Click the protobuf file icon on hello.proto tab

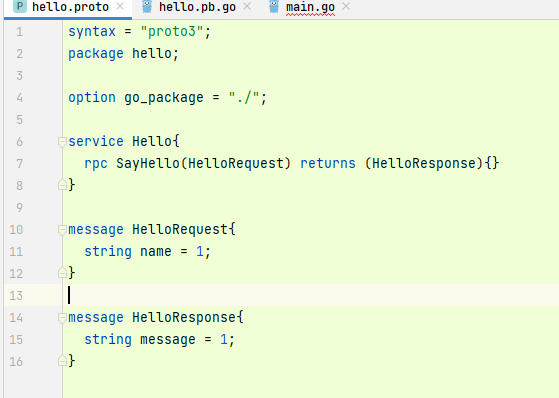[x=20, y=6]
